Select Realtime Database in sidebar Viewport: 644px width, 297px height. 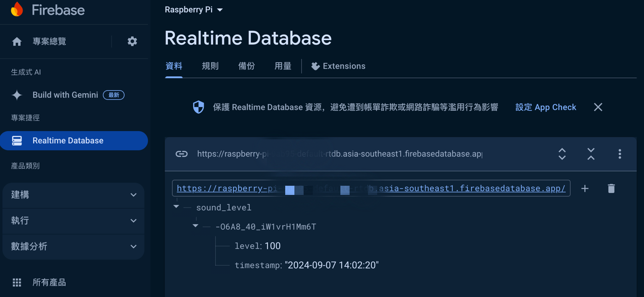[74, 141]
